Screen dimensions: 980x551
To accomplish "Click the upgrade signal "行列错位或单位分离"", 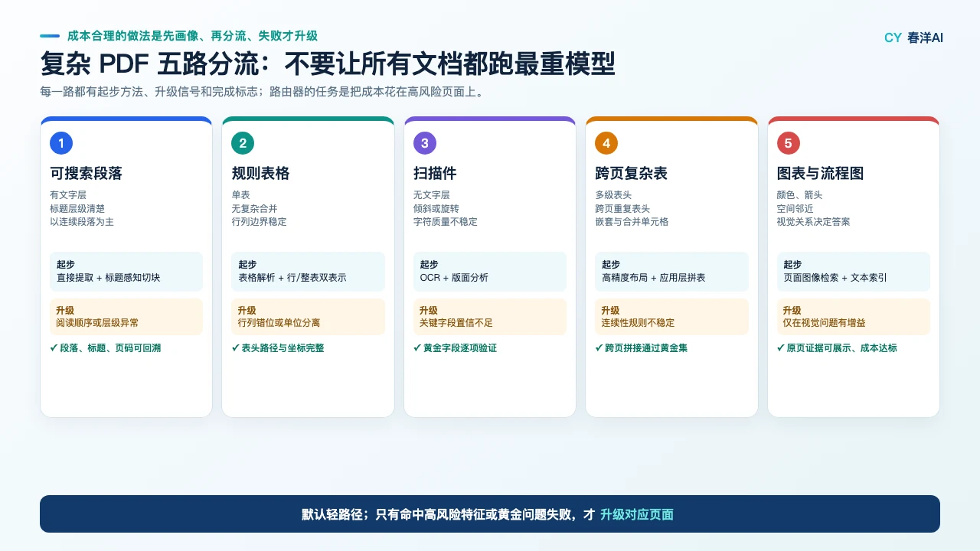I will (279, 323).
